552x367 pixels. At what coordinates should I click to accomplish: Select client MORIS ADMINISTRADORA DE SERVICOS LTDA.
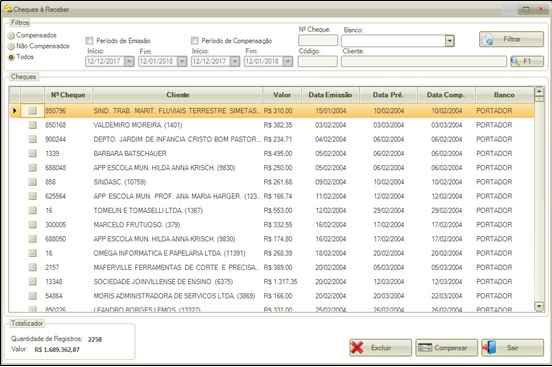pos(174,296)
